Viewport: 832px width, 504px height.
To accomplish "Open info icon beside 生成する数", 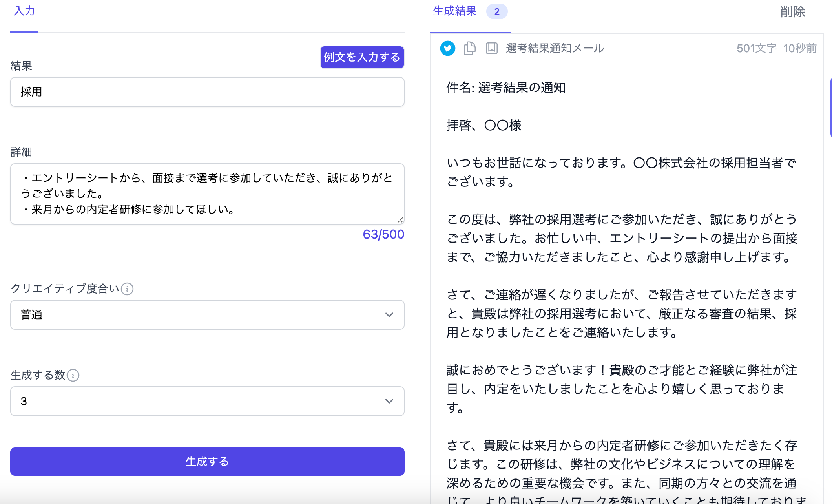I will pos(73,375).
